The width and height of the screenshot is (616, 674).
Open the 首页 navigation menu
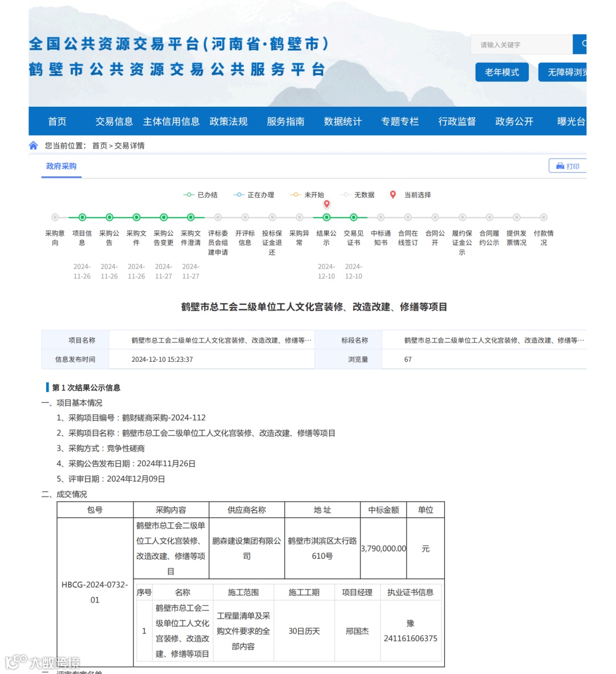click(57, 121)
